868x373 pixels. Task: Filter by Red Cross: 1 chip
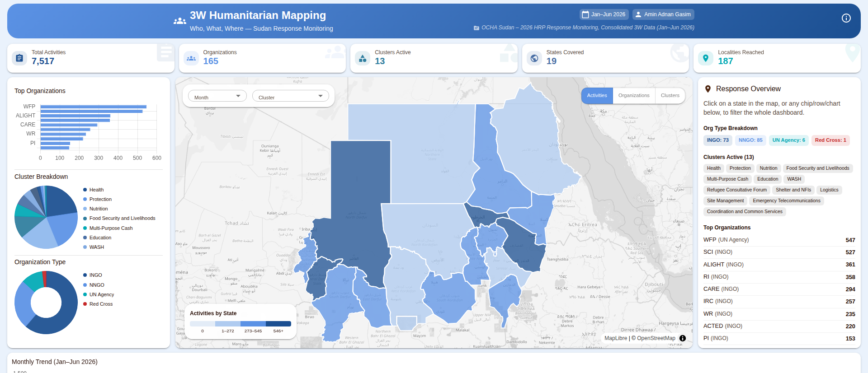(x=830, y=140)
